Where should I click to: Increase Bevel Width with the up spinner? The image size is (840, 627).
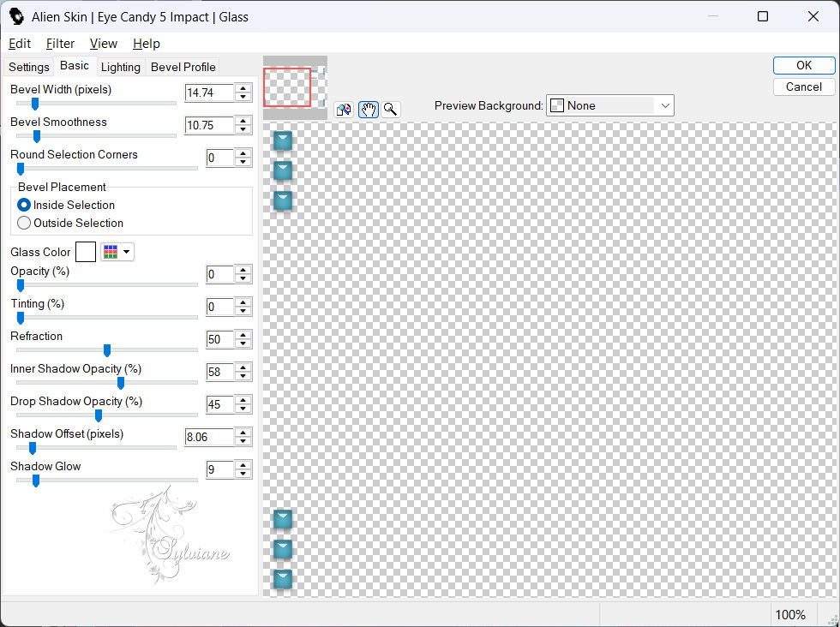click(243, 88)
